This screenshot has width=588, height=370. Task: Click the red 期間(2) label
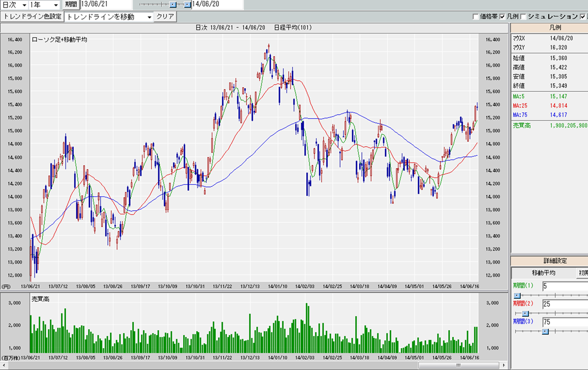click(523, 304)
